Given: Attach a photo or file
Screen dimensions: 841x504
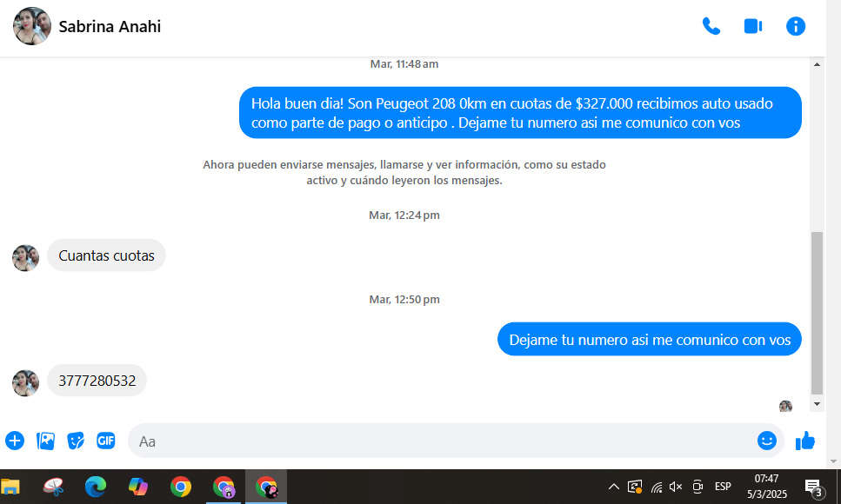Looking at the screenshot, I should 45,441.
